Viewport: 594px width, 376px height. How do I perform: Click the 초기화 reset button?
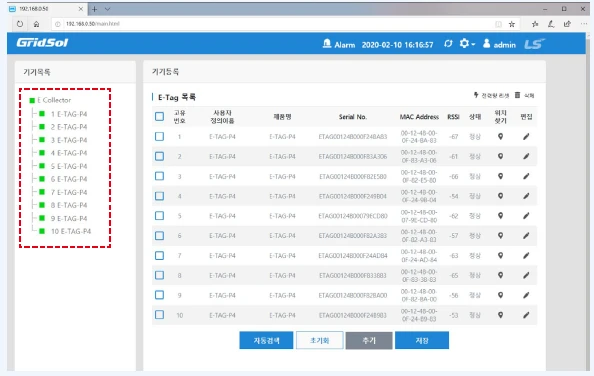(319, 340)
